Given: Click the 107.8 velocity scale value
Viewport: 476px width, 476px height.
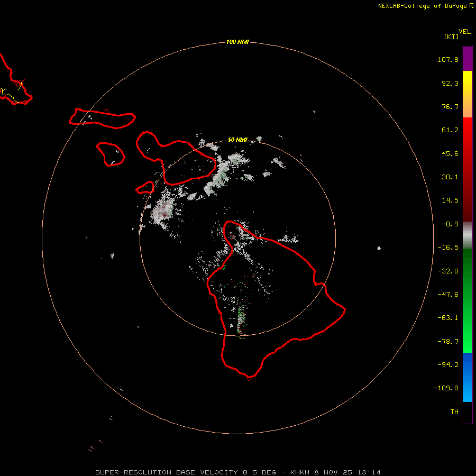Looking at the screenshot, I should tap(448, 59).
